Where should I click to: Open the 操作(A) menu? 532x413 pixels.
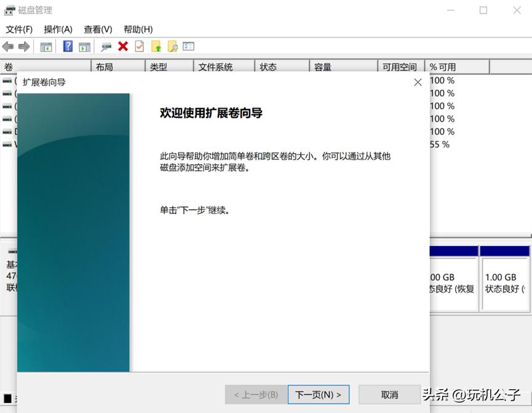tap(58, 29)
